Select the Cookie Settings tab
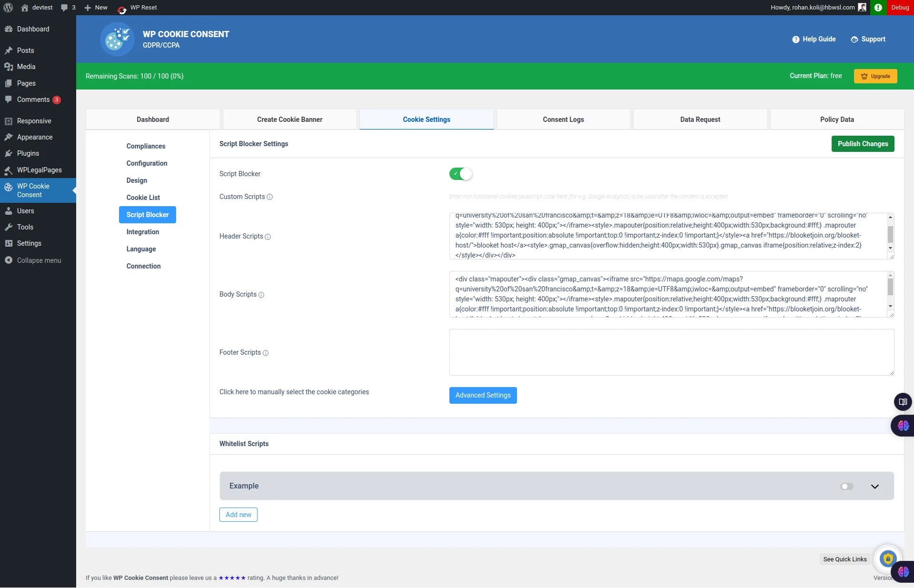Viewport: 914px width, 588px height. coord(427,120)
